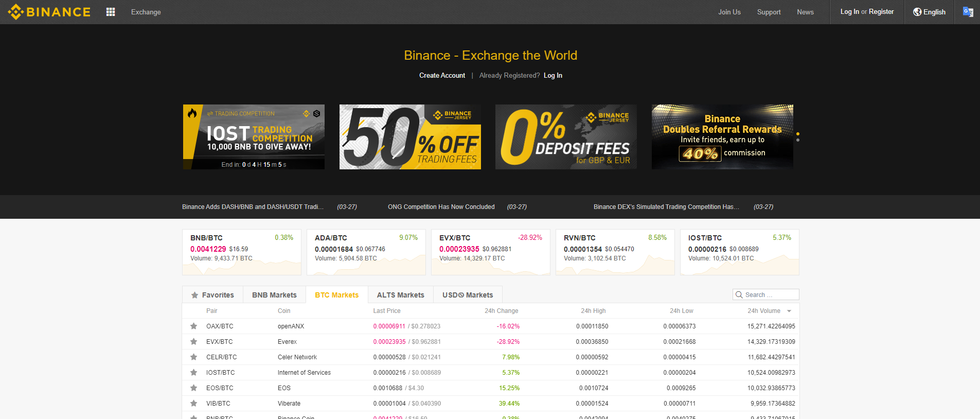This screenshot has width=980, height=419.
Task: Click the Join Us link
Action: 729,12
